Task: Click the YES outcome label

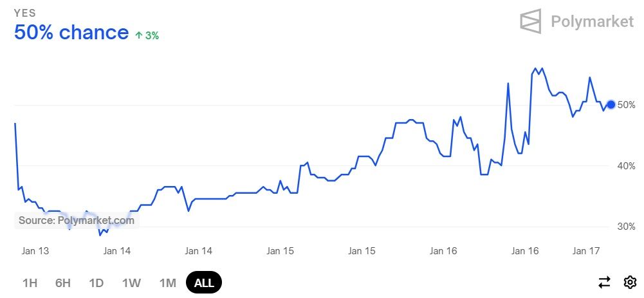Action: pos(25,13)
